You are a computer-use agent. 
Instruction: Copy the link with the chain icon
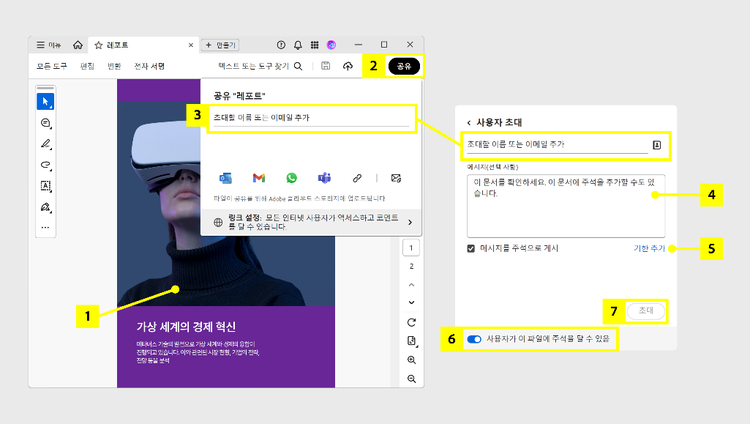coord(357,178)
